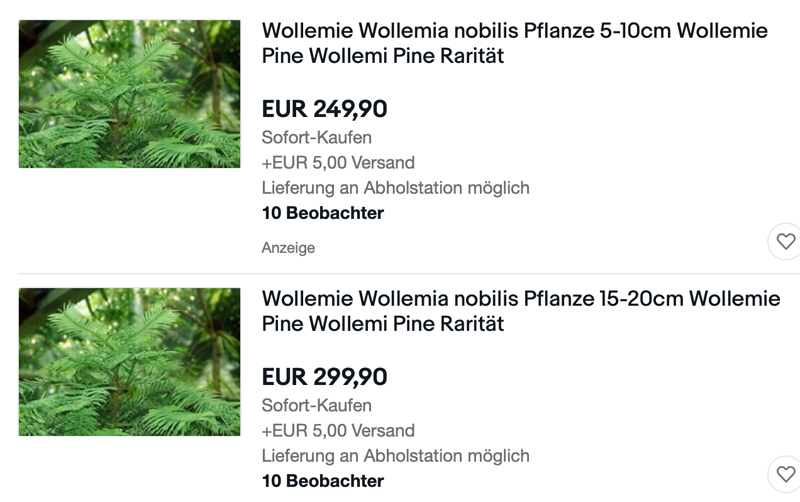Click Abholstation delivery text on the second listing
The width and height of the screenshot is (800, 502).
(x=395, y=456)
